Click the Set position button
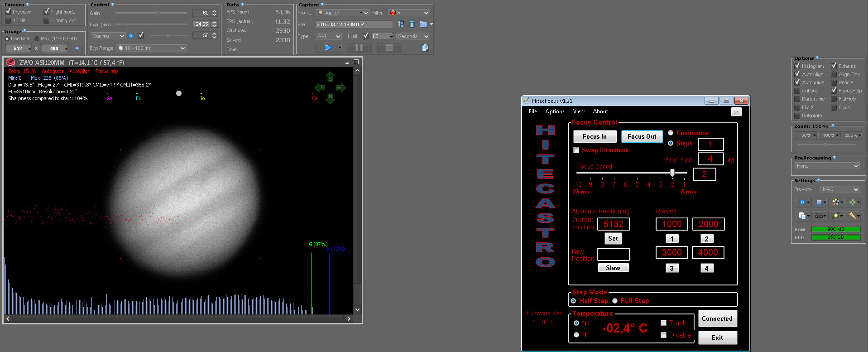868x352 pixels. coord(613,238)
